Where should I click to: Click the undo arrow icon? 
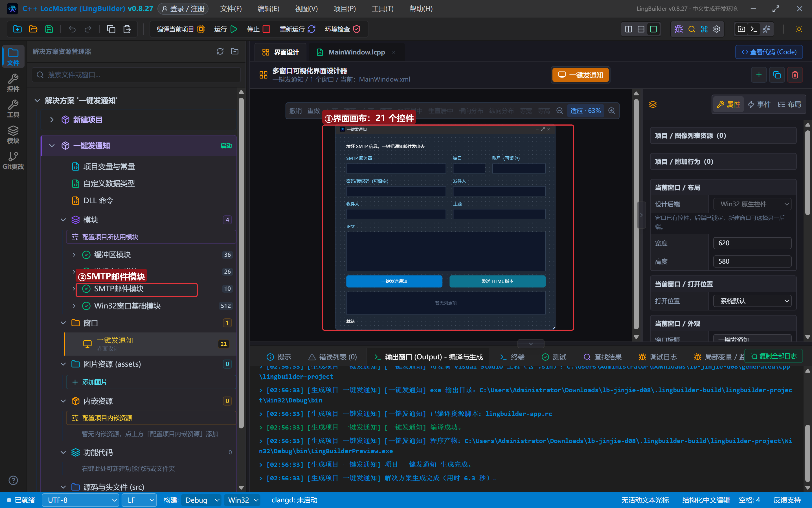point(72,29)
